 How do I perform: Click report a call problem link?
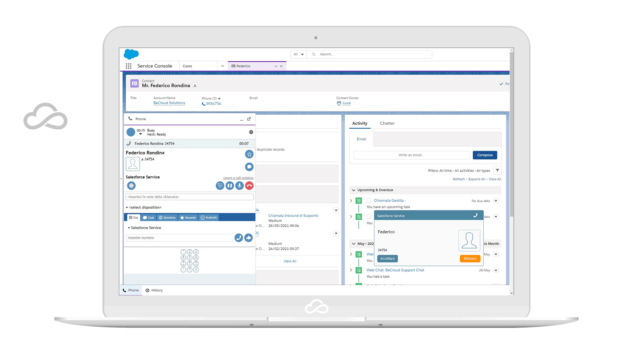point(238,178)
